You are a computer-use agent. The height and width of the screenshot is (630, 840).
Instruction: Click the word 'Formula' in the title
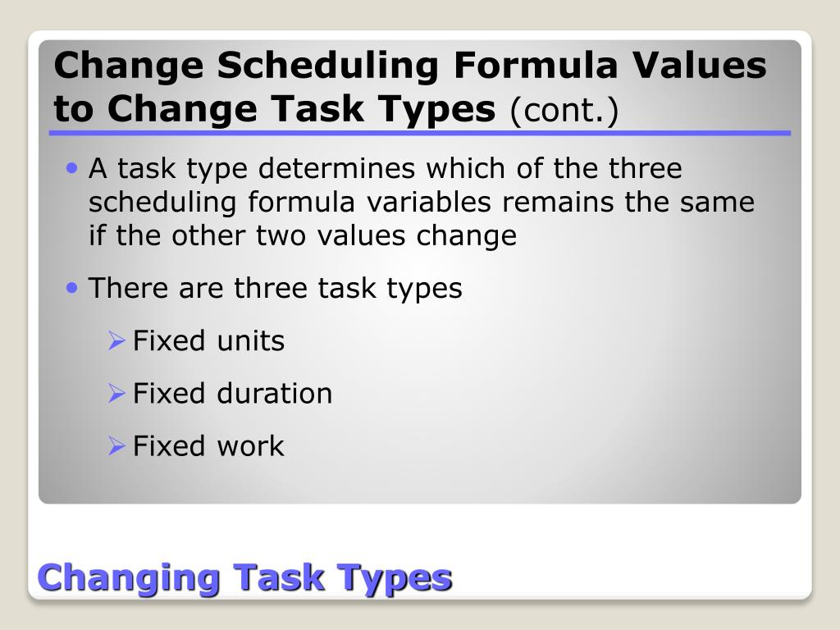tap(535, 66)
